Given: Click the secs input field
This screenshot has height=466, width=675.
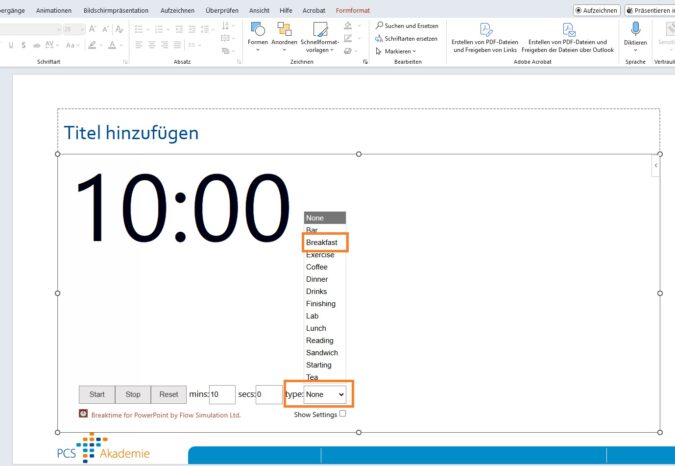Looking at the screenshot, I should pyautogui.click(x=269, y=394).
